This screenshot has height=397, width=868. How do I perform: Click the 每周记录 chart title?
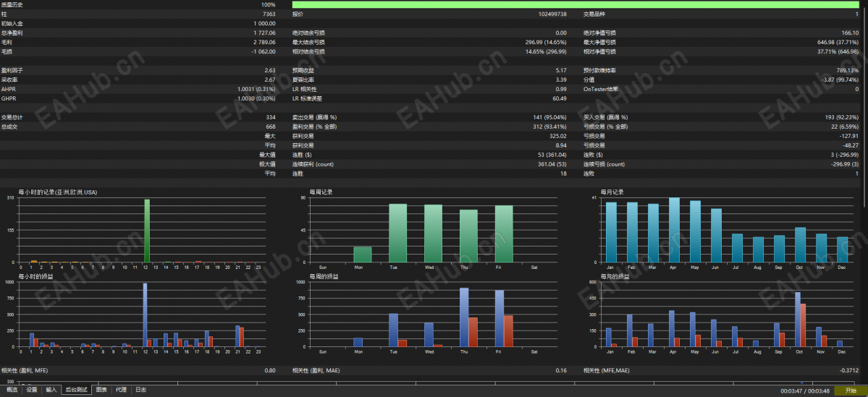[x=321, y=192]
